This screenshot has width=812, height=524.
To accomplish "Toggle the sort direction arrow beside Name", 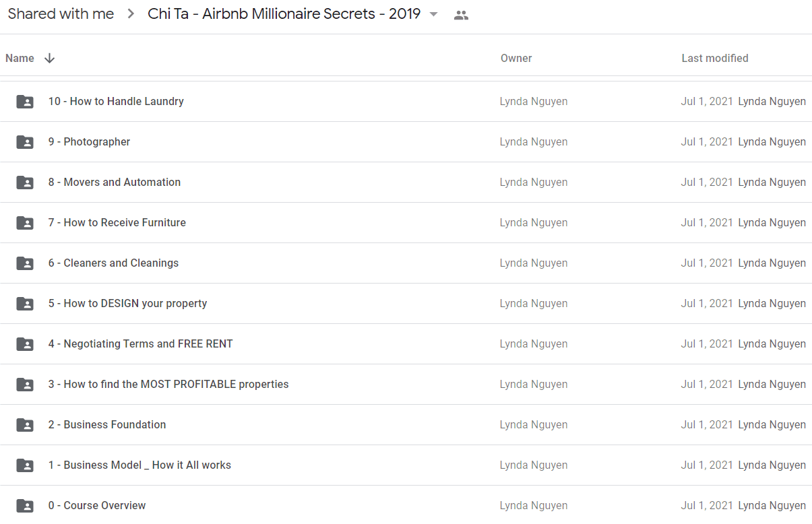I will (x=49, y=59).
